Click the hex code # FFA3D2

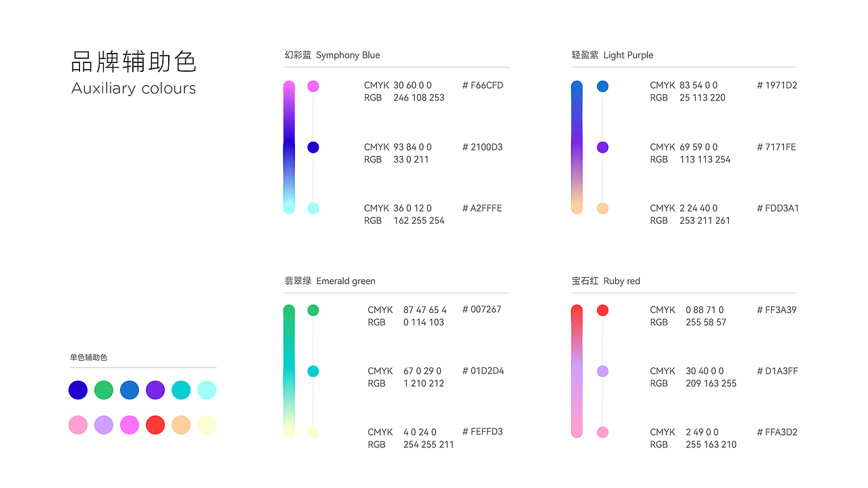click(x=777, y=432)
